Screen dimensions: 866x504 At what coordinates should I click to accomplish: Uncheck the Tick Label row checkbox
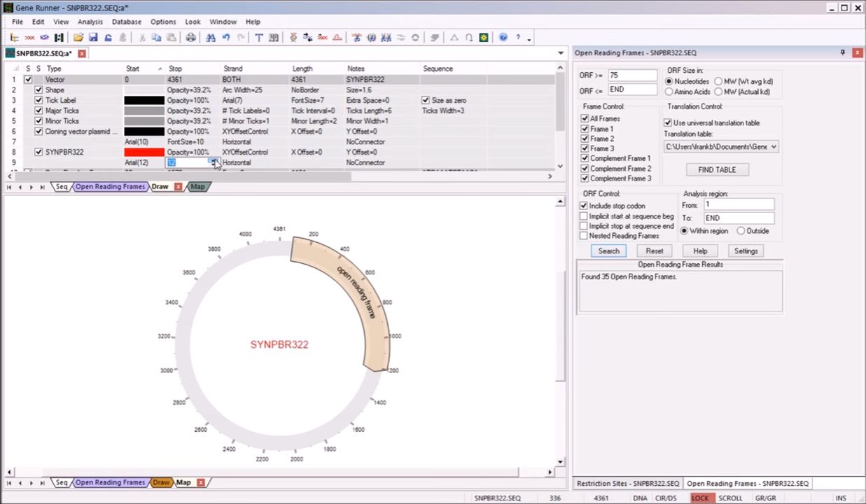(x=39, y=100)
